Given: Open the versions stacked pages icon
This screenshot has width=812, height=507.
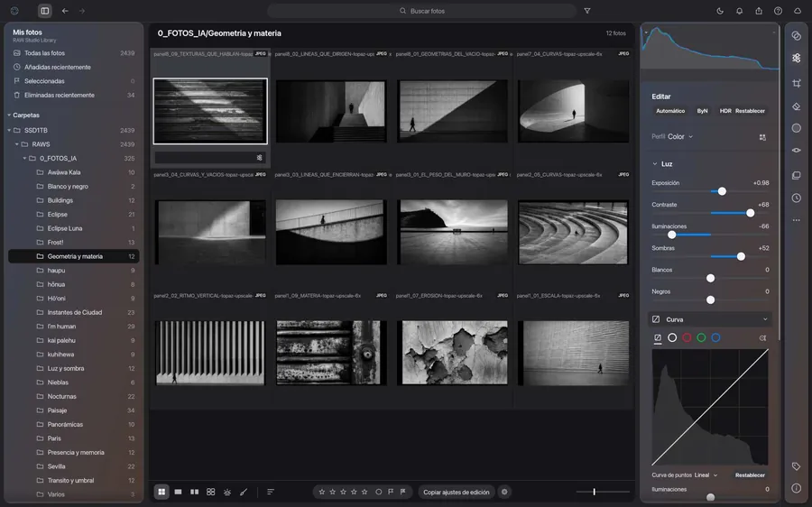Looking at the screenshot, I should pyautogui.click(x=797, y=175).
